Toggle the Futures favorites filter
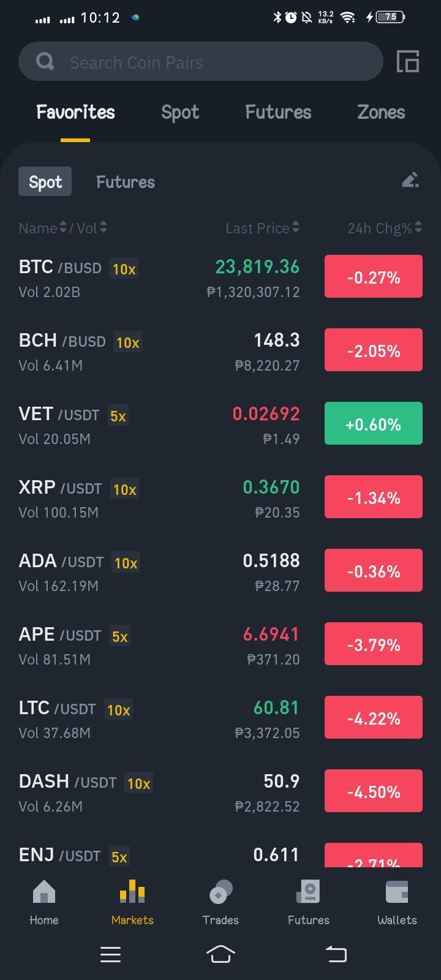The height and width of the screenshot is (980, 441). tap(126, 182)
